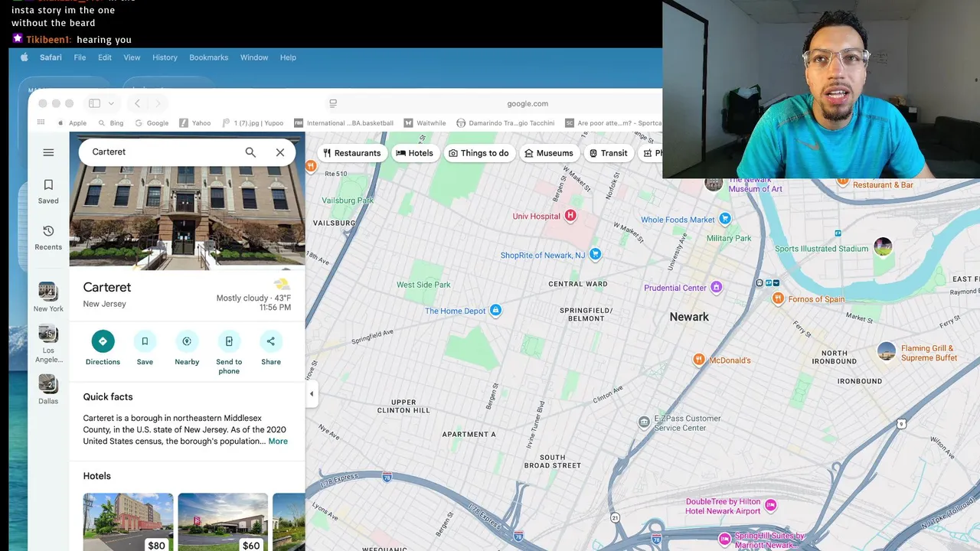Expand Quick facts with More link

278,442
